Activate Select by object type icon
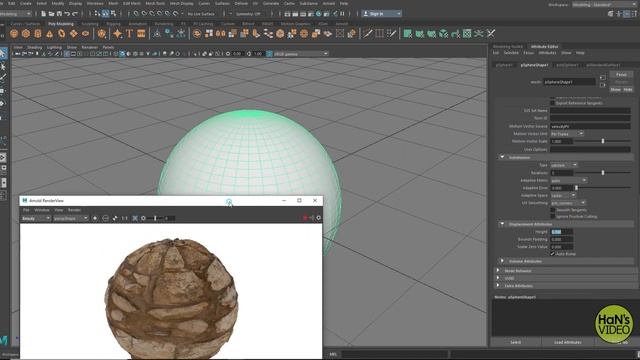 coord(105,13)
